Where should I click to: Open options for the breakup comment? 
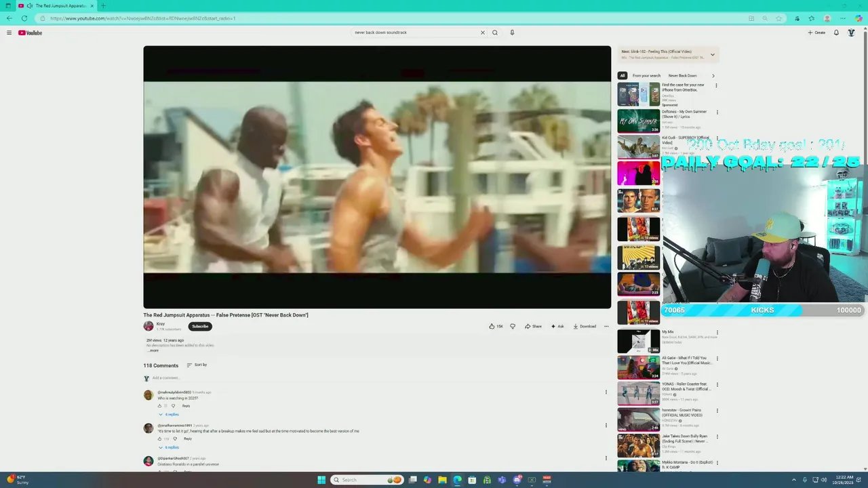point(606,425)
